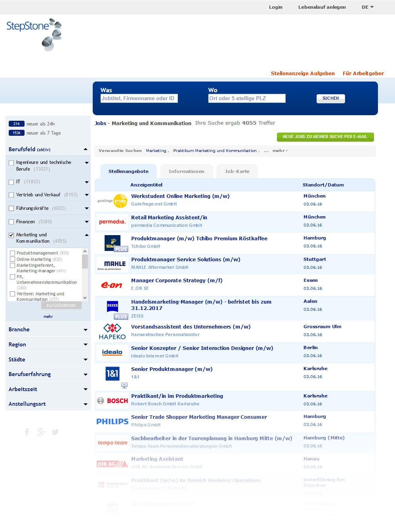395x532 pixels.
Task: Check the IT category checkbox
Action: click(x=11, y=182)
